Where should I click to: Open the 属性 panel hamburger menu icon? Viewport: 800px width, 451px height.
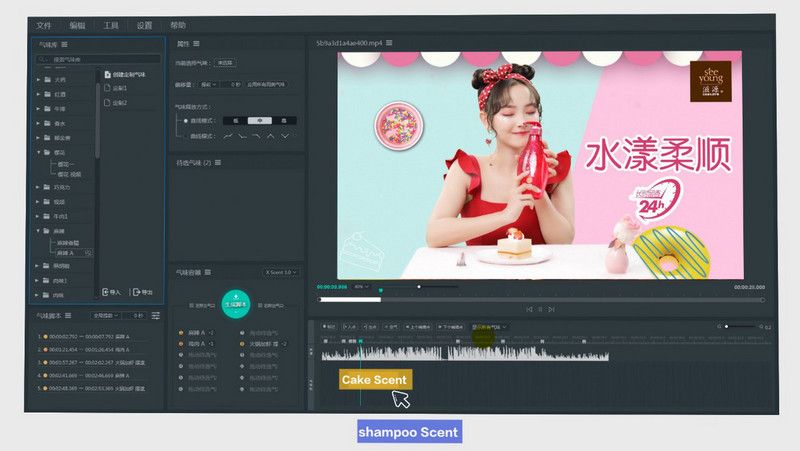coord(197,44)
